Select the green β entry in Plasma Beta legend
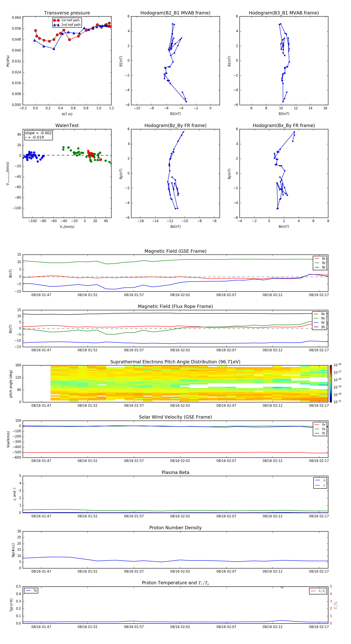This screenshot has height=644, width=351. (320, 485)
